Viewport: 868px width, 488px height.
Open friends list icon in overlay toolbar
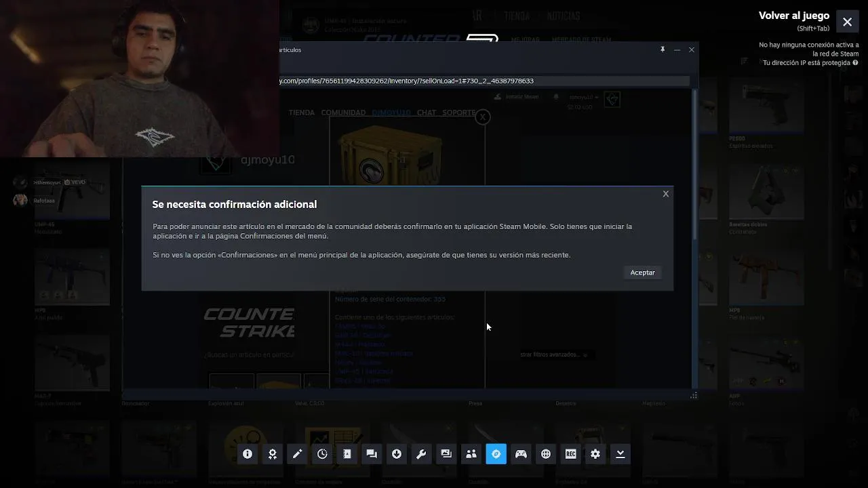[471, 454]
